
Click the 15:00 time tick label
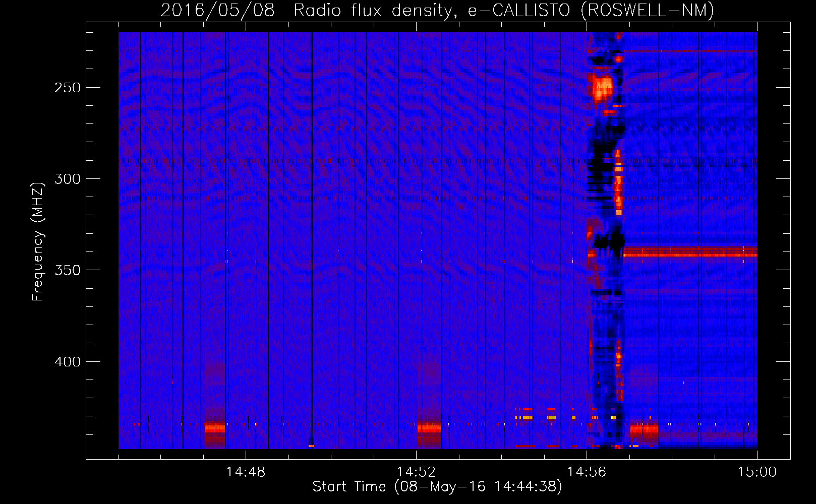(x=757, y=472)
